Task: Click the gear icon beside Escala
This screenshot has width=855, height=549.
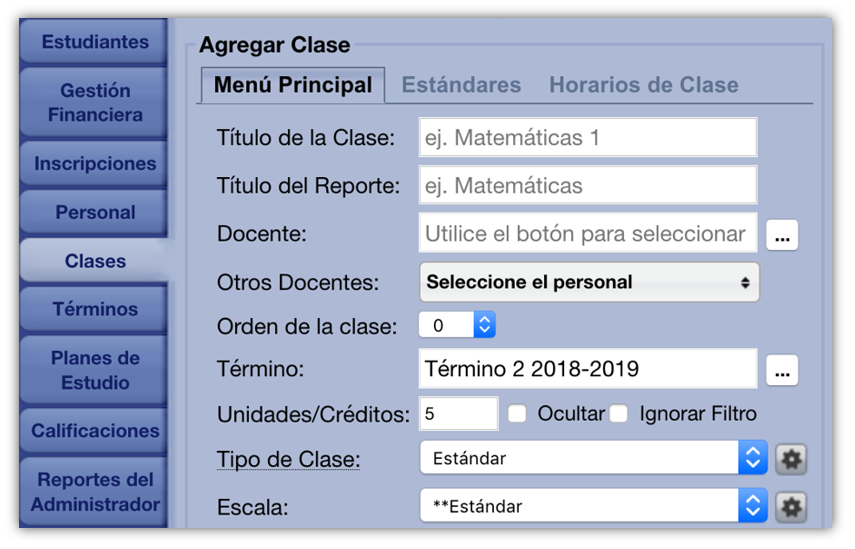Action: pyautogui.click(x=791, y=507)
